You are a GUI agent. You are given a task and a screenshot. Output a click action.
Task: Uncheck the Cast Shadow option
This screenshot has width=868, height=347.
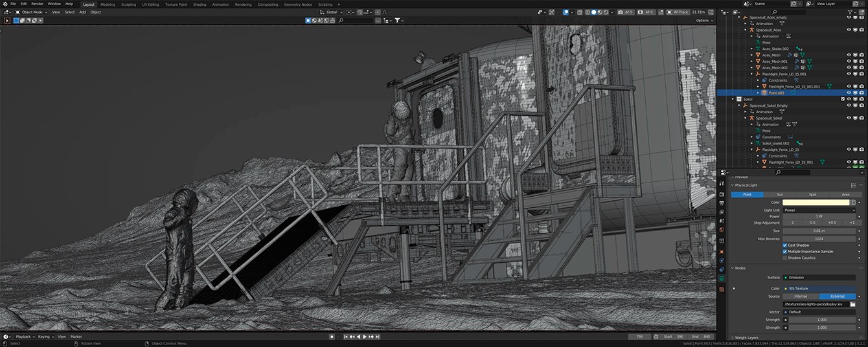pos(785,245)
